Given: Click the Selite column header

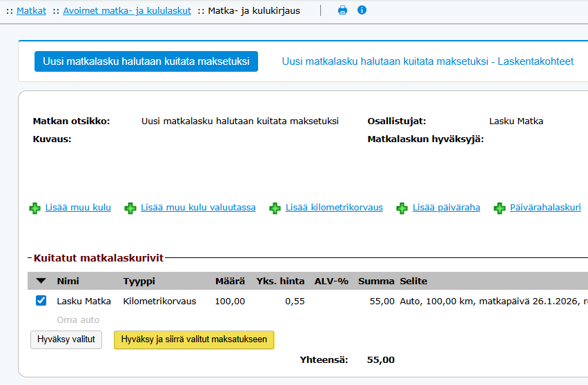Looking at the screenshot, I should pyautogui.click(x=413, y=281).
